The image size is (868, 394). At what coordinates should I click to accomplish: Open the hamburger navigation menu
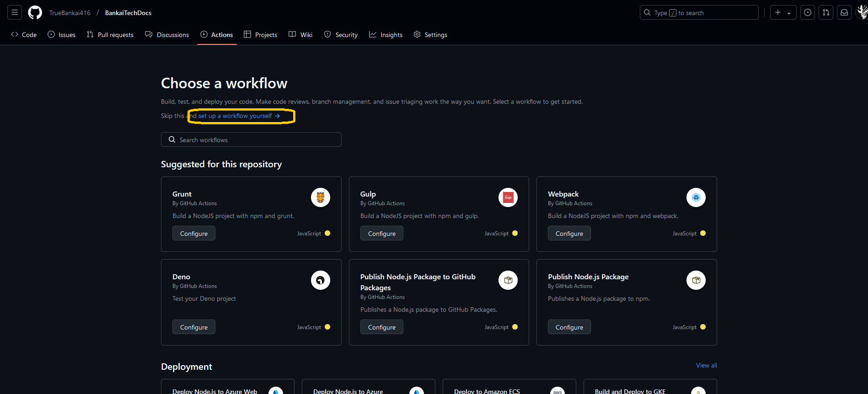tap(15, 12)
